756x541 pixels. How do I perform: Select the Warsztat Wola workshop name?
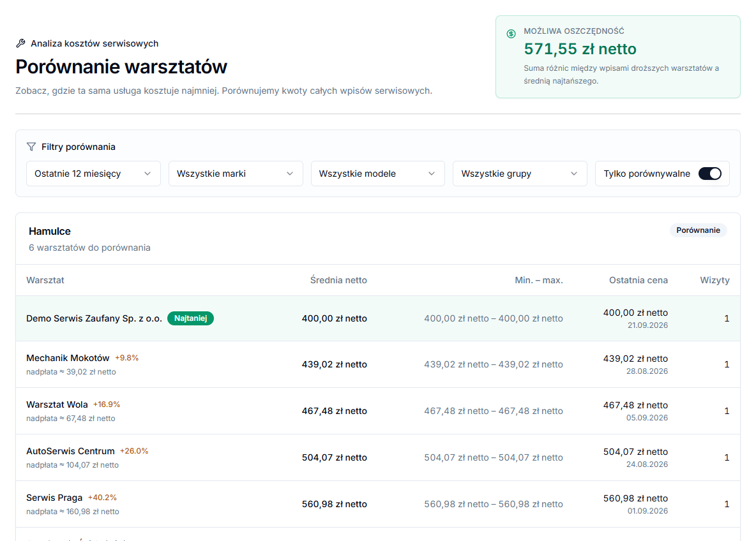tap(57, 404)
